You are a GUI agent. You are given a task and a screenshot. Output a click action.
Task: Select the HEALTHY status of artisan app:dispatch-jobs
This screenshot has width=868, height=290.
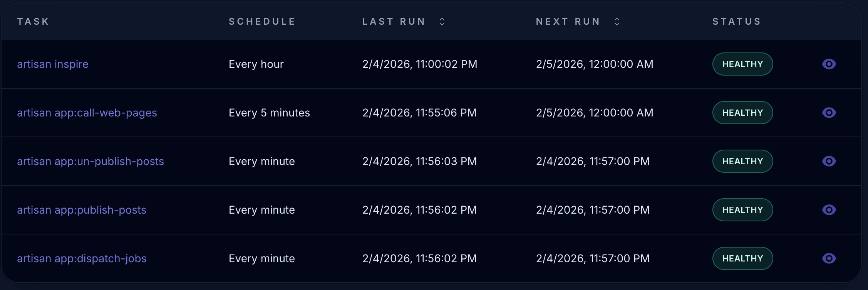(742, 258)
